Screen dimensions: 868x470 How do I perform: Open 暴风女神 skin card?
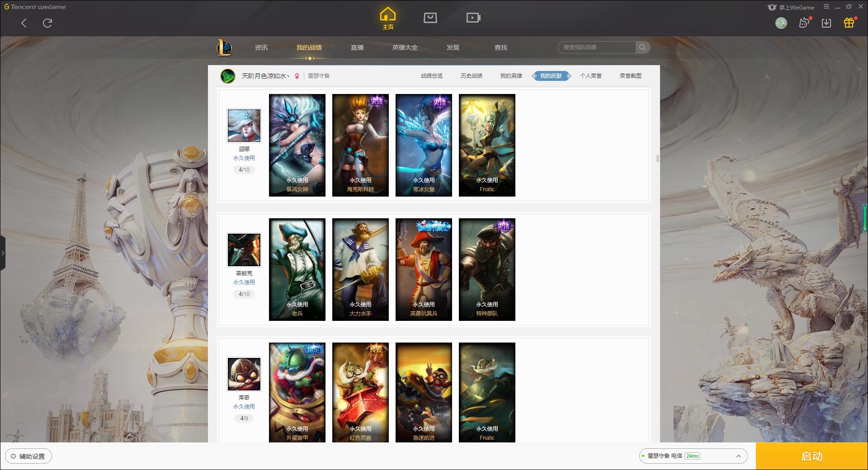tap(297, 145)
